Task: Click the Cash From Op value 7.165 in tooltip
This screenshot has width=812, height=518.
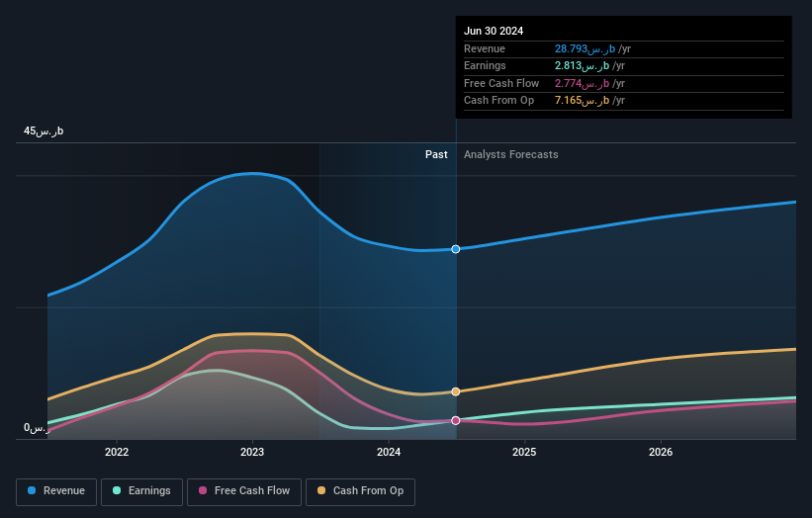Action: tap(583, 101)
